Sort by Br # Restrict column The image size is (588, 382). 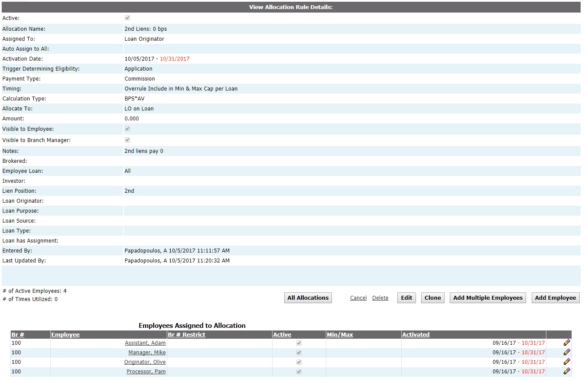187,335
